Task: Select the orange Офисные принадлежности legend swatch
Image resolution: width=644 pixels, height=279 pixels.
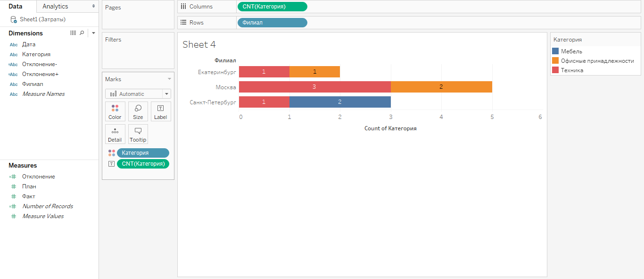Action: coord(555,61)
